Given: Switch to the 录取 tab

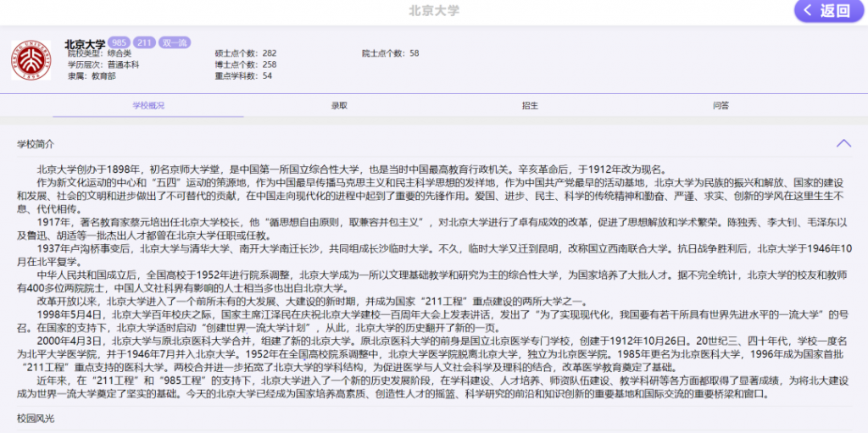Looking at the screenshot, I should 339,106.
